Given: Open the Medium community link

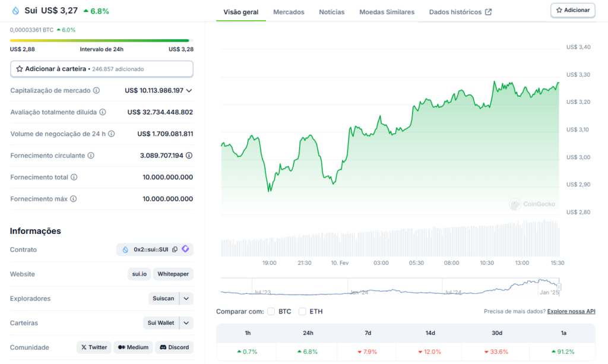Looking at the screenshot, I should [x=133, y=347].
